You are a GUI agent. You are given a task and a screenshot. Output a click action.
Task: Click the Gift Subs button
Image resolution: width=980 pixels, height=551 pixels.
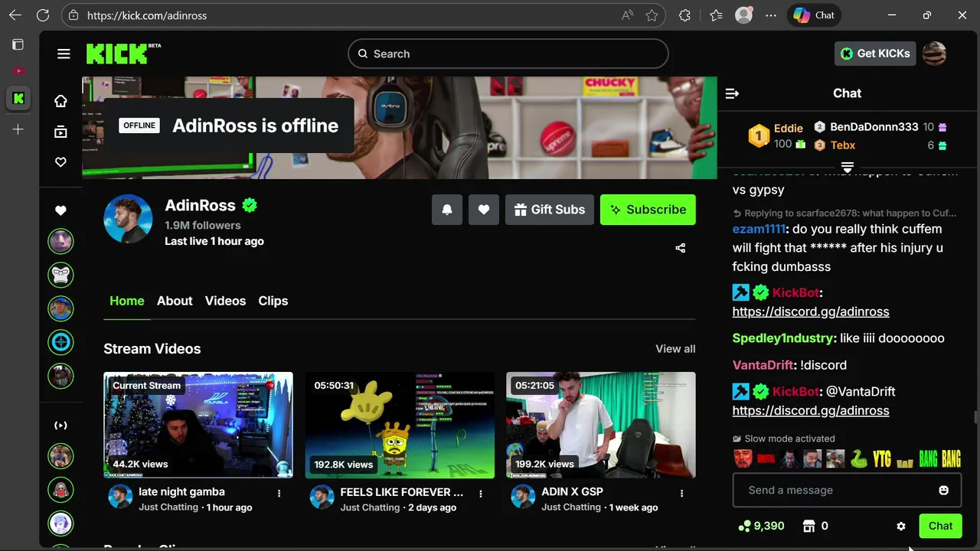550,210
